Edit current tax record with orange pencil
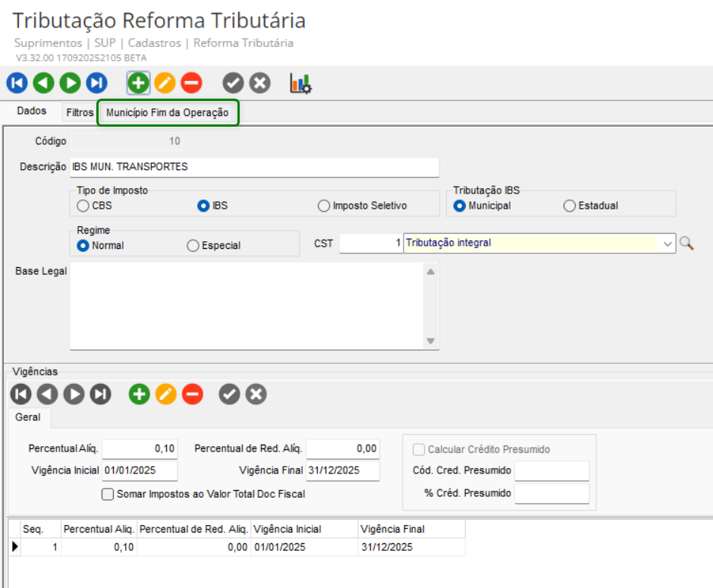Viewport: 713px width, 588px height. (x=165, y=83)
